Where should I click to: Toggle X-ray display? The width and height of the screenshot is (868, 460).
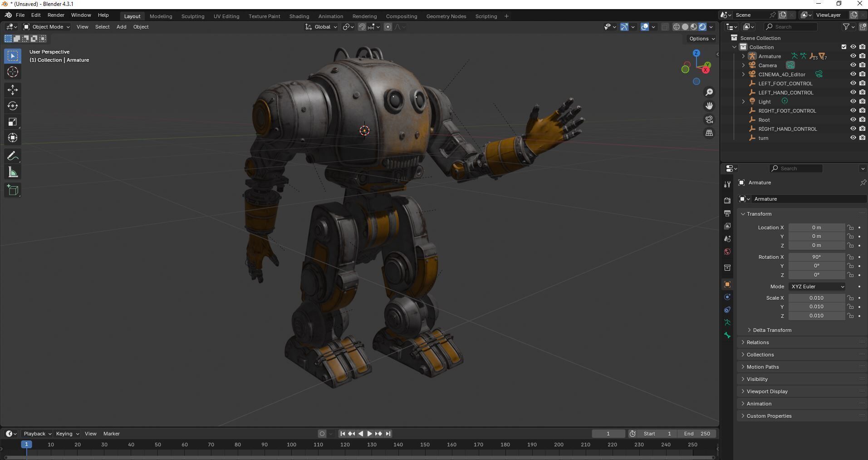pyautogui.click(x=665, y=27)
